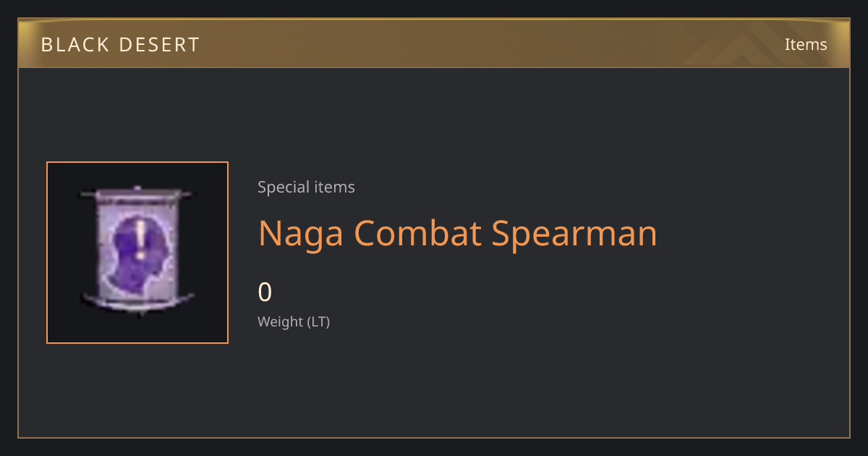The width and height of the screenshot is (868, 456).
Task: Click the Naga Combat Spearman item icon
Action: click(x=137, y=253)
